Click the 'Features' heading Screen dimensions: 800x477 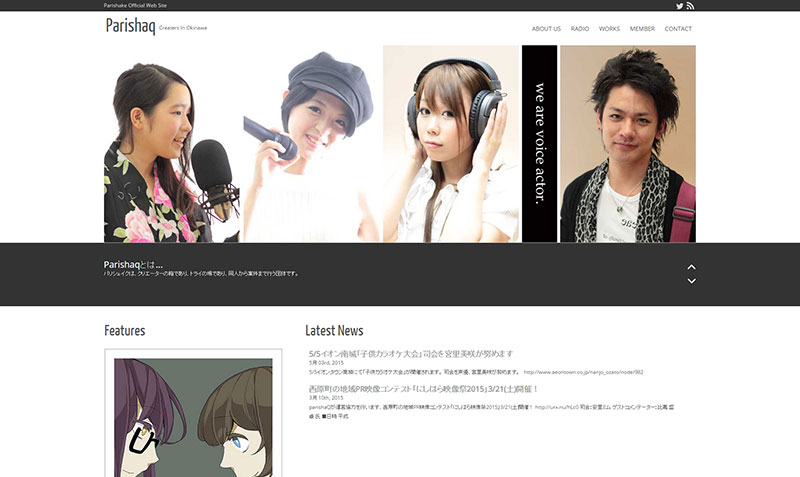(124, 331)
